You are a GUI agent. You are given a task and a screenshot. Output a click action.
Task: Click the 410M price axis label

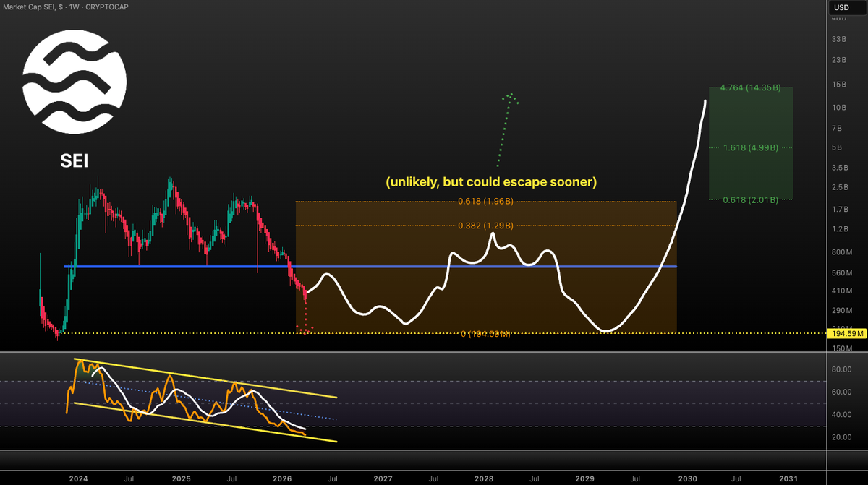coord(842,291)
